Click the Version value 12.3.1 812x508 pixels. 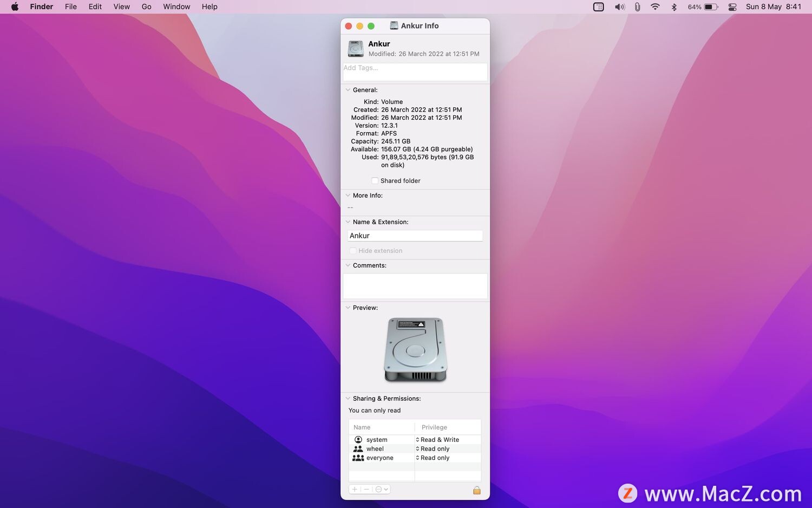(x=389, y=126)
